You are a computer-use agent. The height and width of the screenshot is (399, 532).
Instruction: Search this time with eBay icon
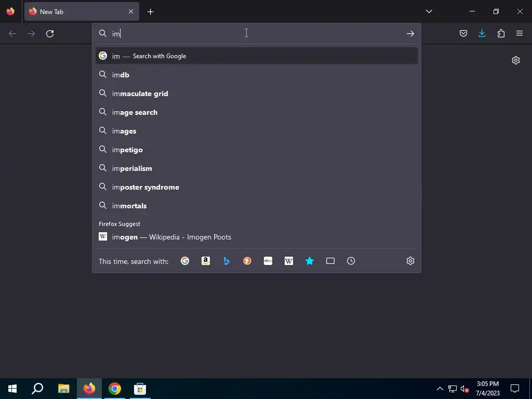(x=268, y=261)
